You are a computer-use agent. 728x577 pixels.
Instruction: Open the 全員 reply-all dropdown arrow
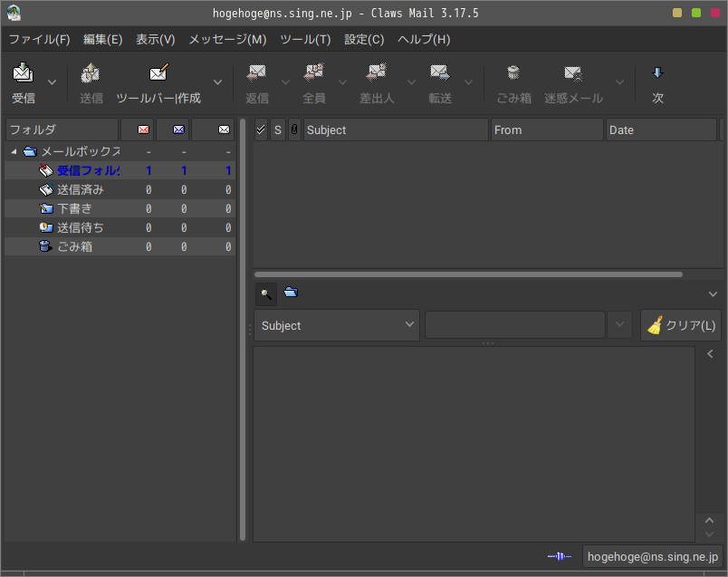coord(342,82)
